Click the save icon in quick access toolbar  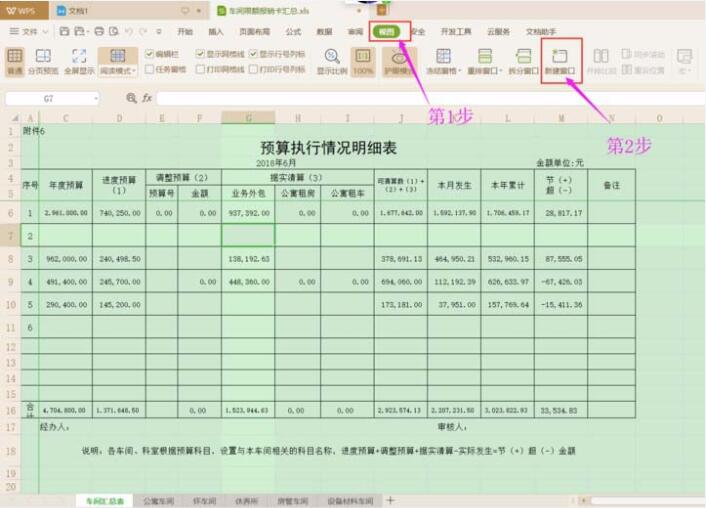(x=64, y=31)
